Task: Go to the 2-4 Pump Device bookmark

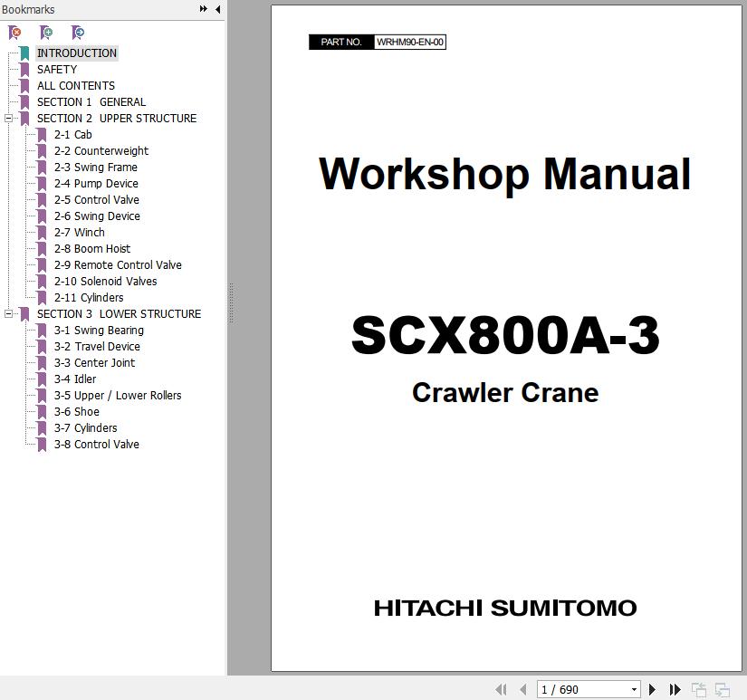Action: 96,184
